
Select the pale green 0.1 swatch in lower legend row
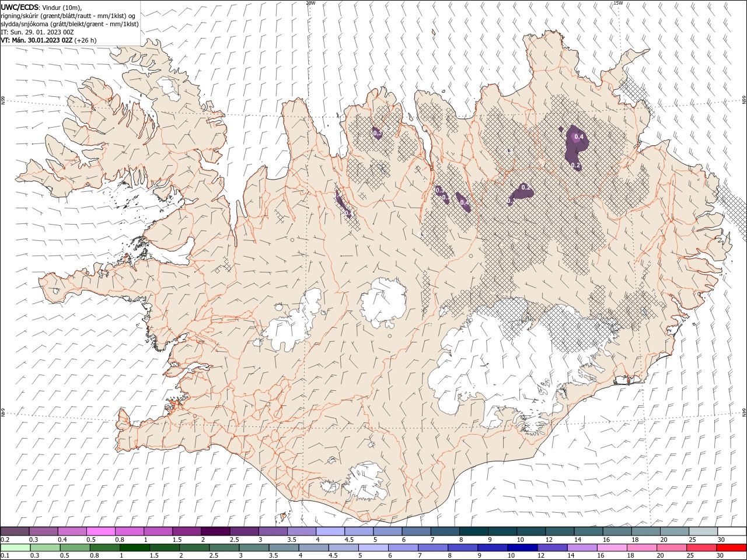pos(15,548)
